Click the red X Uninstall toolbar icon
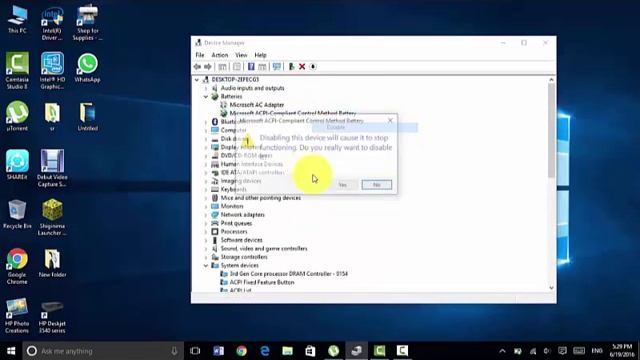This screenshot has width=640, height=360. pyautogui.click(x=302, y=67)
